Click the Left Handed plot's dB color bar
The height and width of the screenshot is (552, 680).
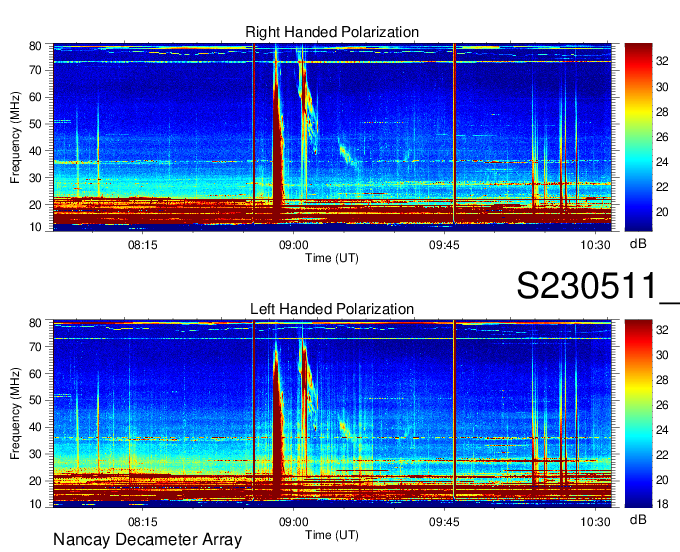click(638, 414)
